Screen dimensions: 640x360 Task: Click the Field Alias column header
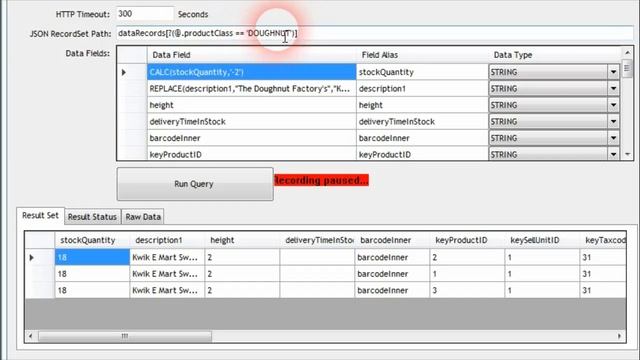(422, 55)
